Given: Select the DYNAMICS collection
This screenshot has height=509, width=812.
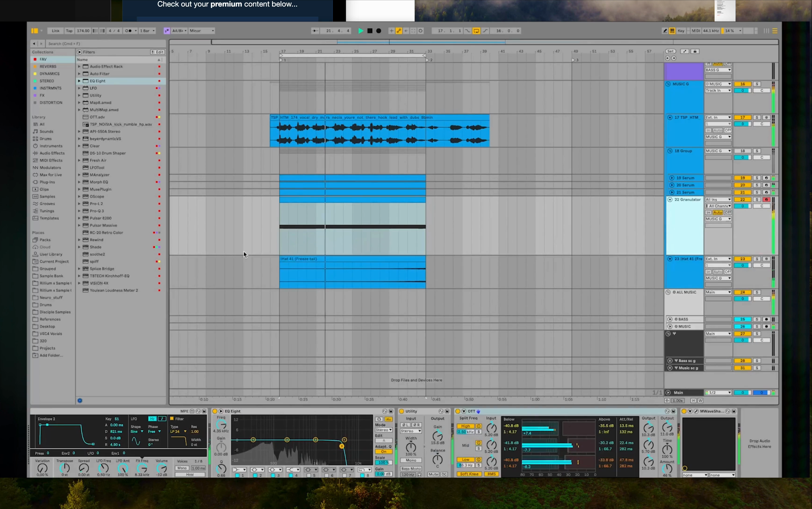Looking at the screenshot, I should [x=53, y=74].
